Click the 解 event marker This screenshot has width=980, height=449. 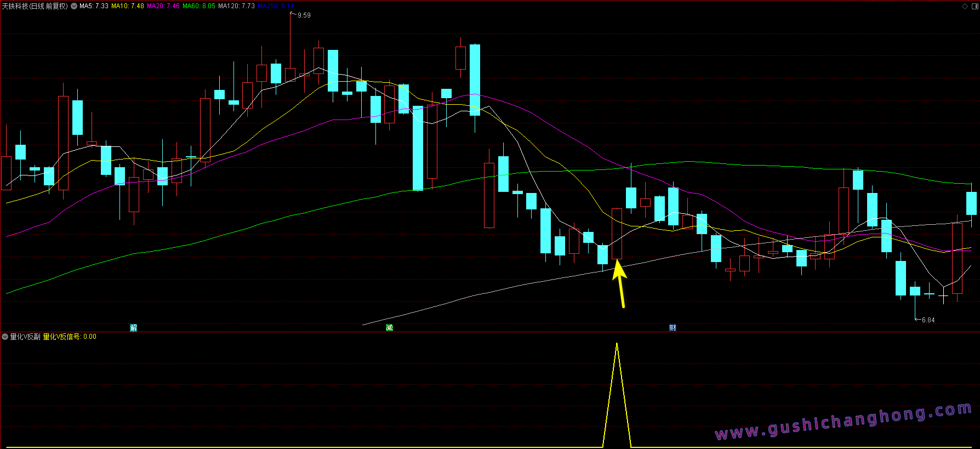tap(133, 328)
